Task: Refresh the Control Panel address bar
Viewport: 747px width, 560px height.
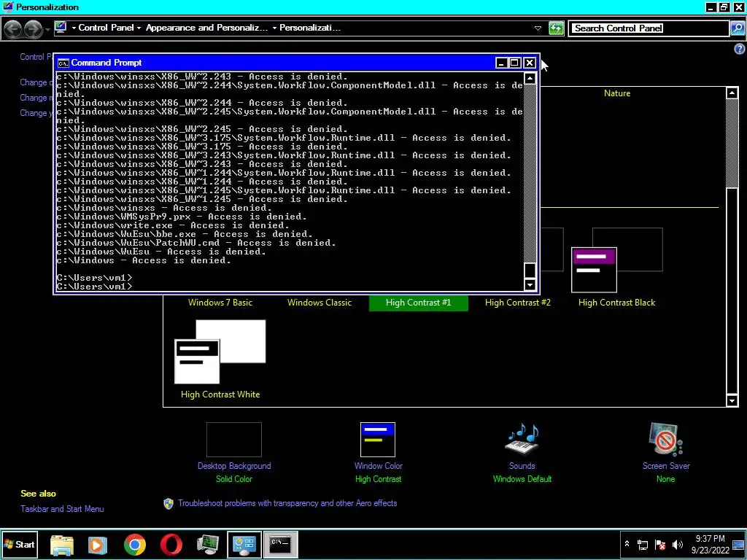Action: 556,28
